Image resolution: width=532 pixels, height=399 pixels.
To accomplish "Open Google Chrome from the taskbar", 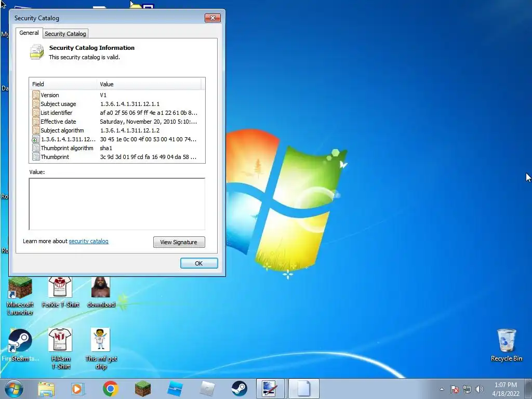I will (x=111, y=389).
